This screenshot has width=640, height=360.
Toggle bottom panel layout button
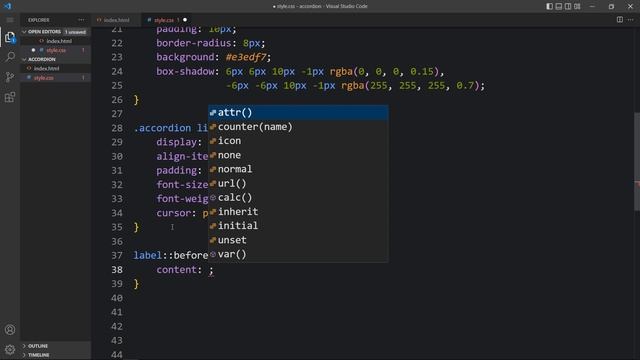(559, 6)
